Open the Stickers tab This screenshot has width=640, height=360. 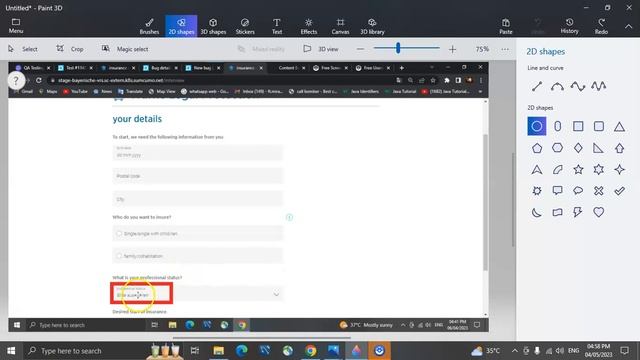[x=245, y=26]
